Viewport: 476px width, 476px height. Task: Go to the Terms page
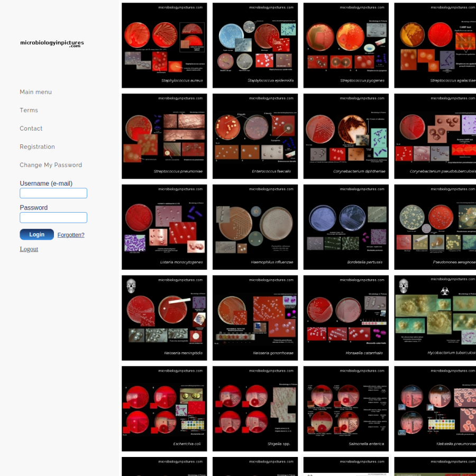(29, 110)
